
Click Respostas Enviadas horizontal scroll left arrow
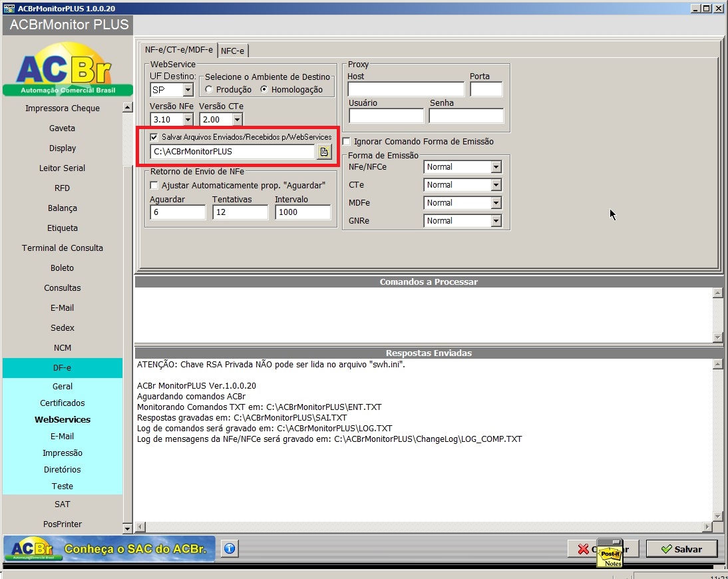[140, 527]
